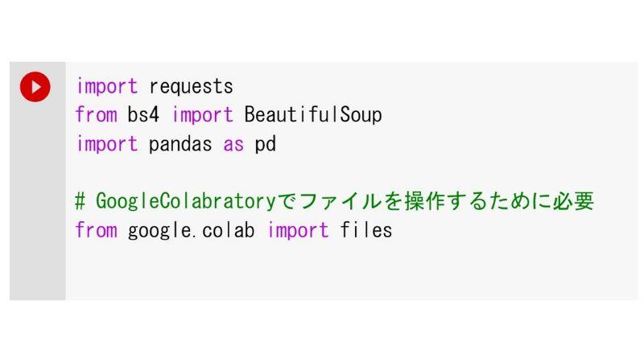644x362 pixels.
Task: Click the import keyword before files
Action: coord(298,231)
